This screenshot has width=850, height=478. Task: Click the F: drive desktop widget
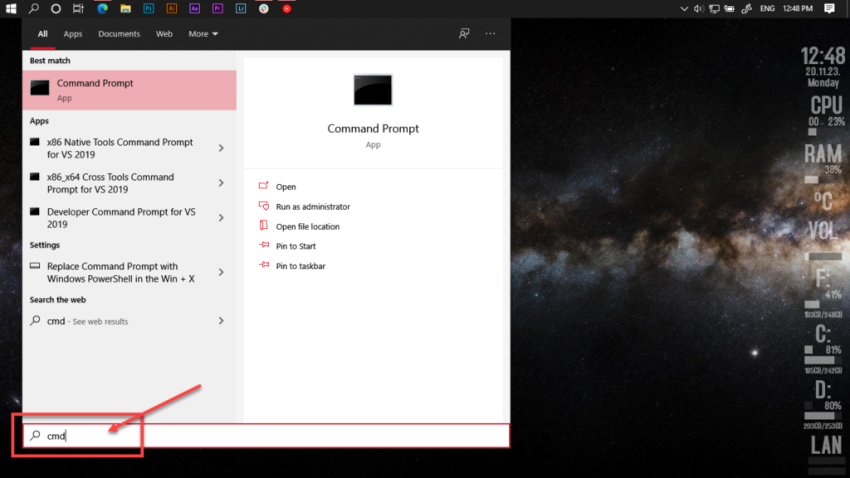[x=823, y=293]
